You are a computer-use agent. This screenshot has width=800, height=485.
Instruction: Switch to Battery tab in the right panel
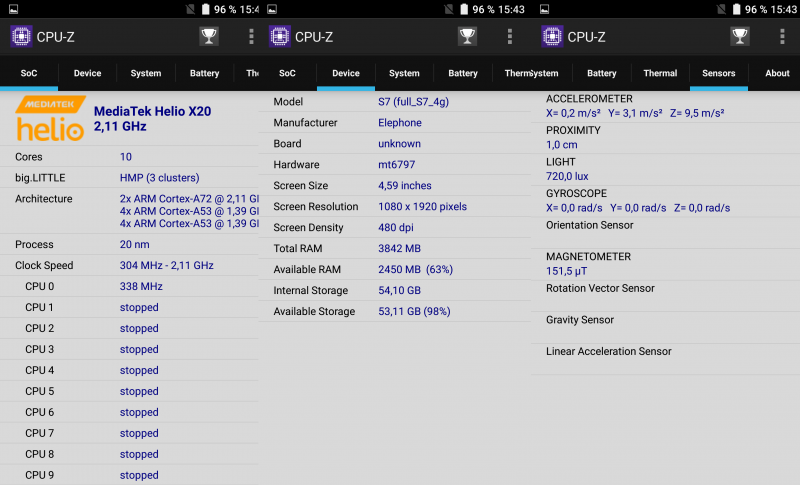602,73
